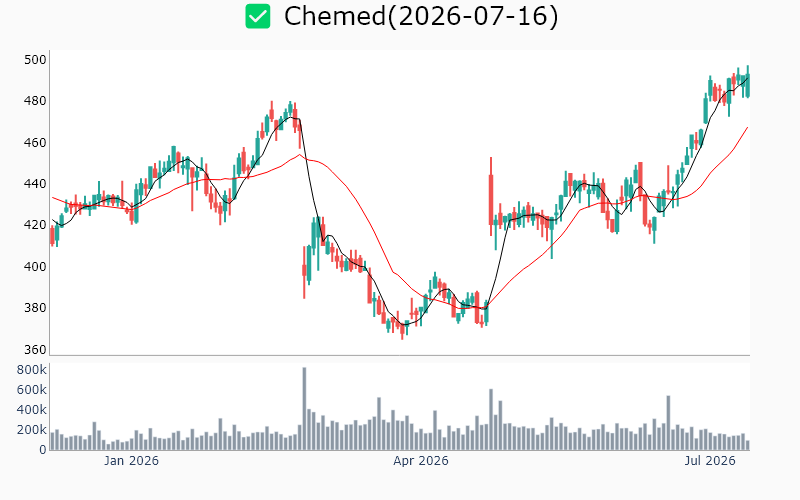Select the Apr 2026 date label

(x=421, y=461)
